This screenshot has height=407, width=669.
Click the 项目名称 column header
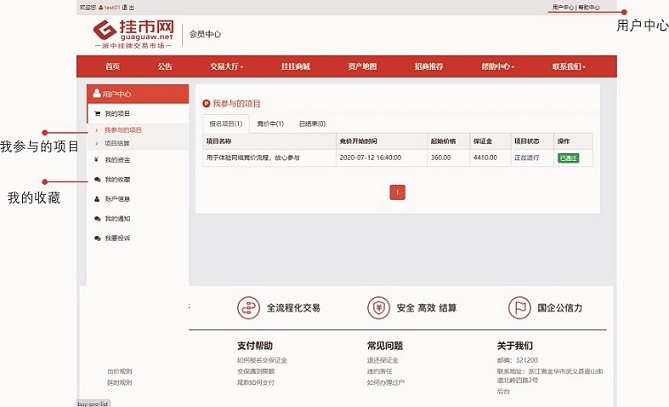pos(218,141)
